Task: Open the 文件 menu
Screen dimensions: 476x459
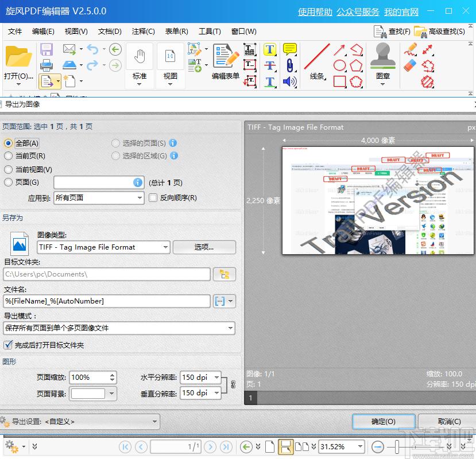Action: click(14, 31)
